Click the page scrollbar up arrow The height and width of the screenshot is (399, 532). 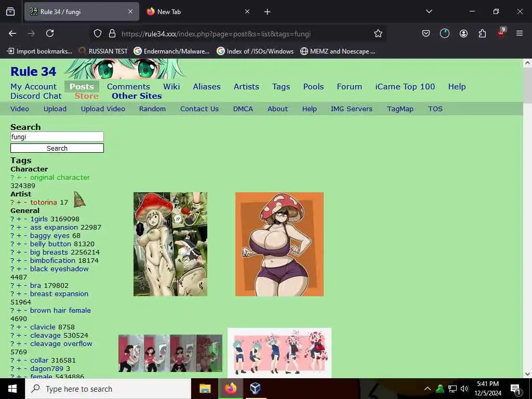527,63
